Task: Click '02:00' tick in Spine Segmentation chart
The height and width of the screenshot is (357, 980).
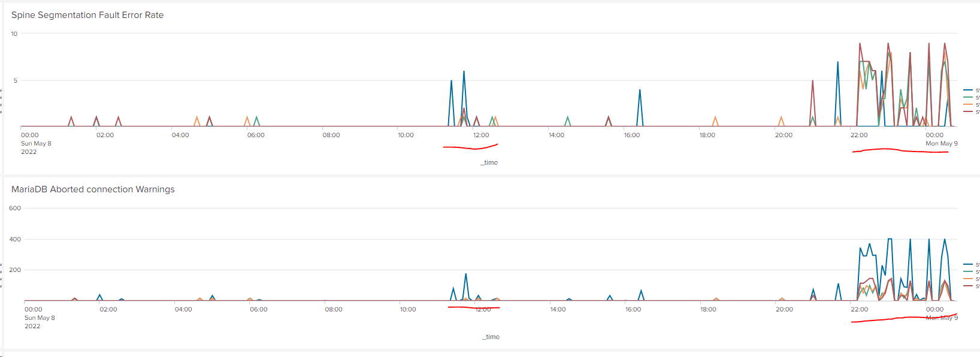Action: point(105,135)
